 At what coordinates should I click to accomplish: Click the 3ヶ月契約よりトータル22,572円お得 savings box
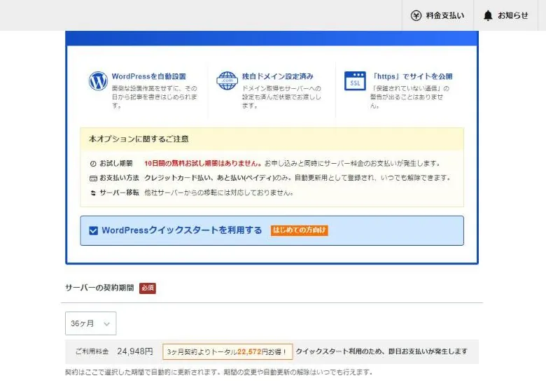(227, 351)
